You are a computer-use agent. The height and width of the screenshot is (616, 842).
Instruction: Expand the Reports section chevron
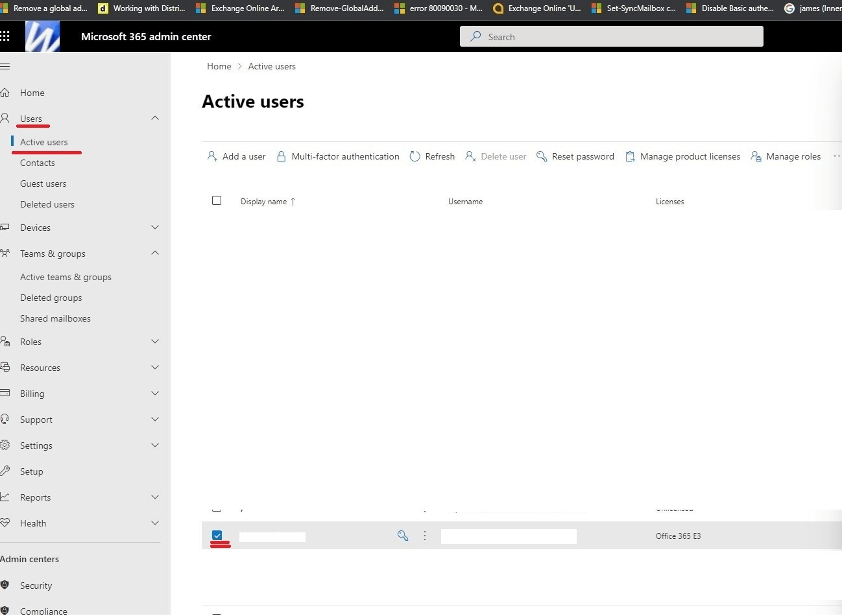click(155, 497)
